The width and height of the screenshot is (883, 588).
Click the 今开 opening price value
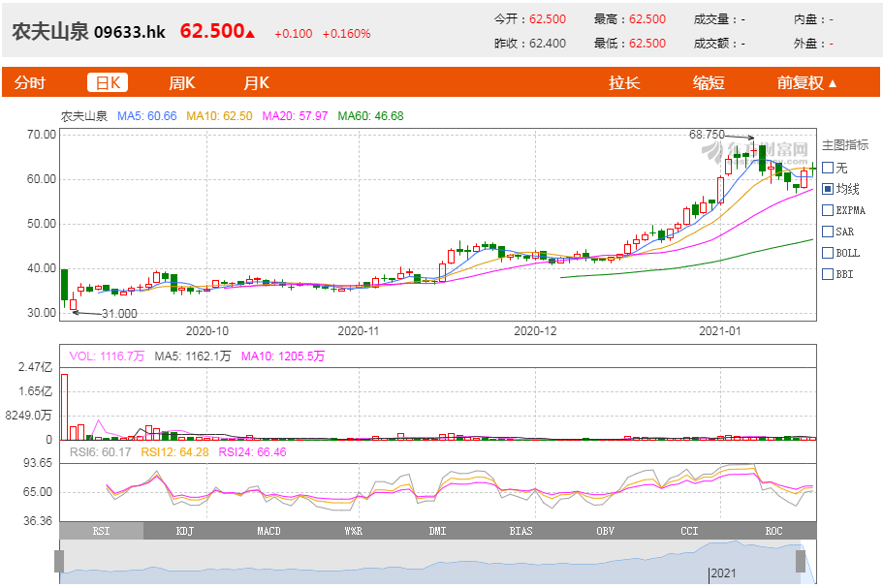(548, 19)
